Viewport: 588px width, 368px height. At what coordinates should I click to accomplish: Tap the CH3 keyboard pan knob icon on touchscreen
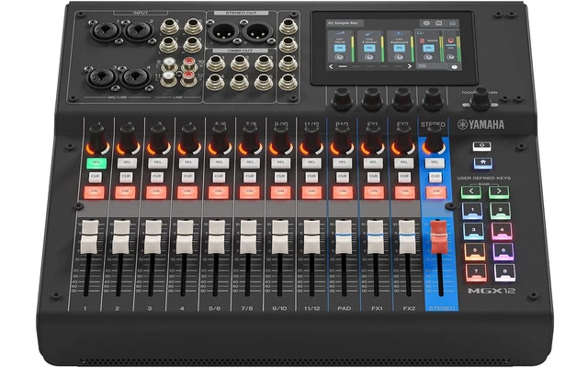point(399,57)
